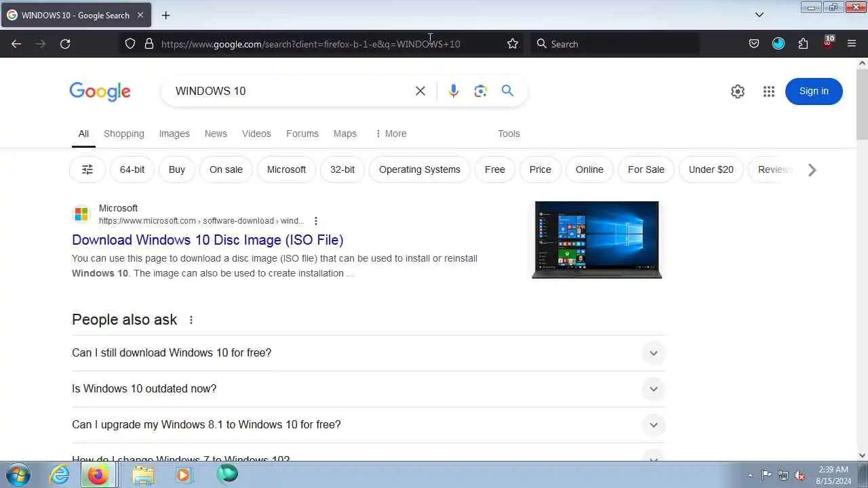This screenshot has width=868, height=488.
Task: Open the Extensions puzzle icon
Action: (803, 44)
